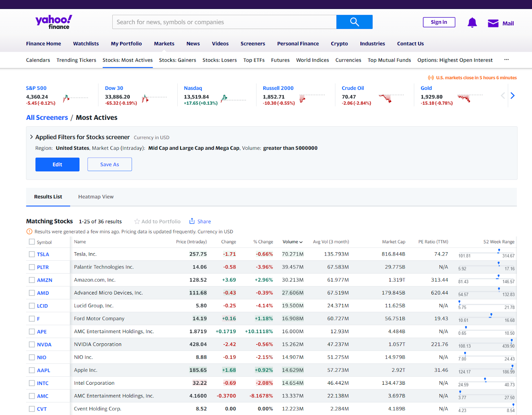532x415 pixels.
Task: Click the Save As button
Action: pyautogui.click(x=109, y=164)
